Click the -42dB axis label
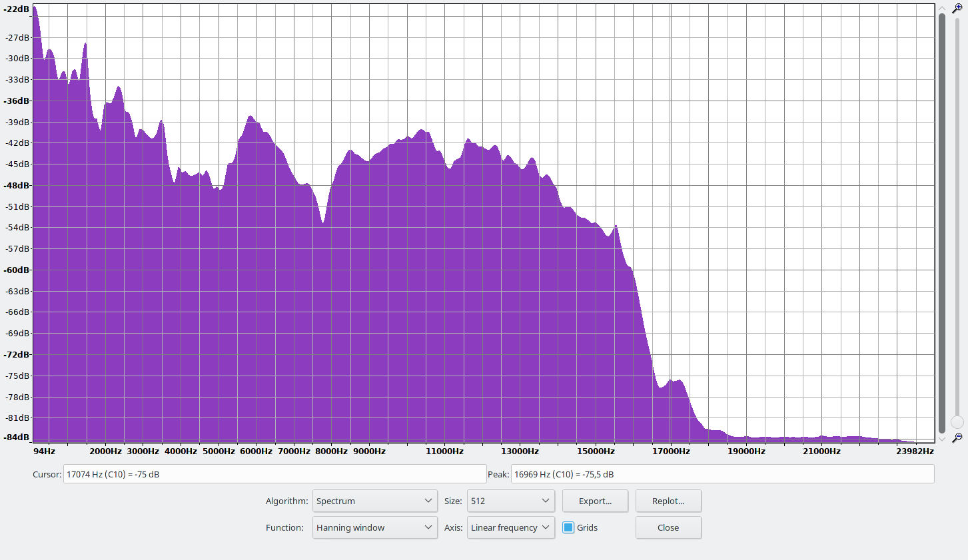This screenshot has height=560, width=968. coord(17,142)
